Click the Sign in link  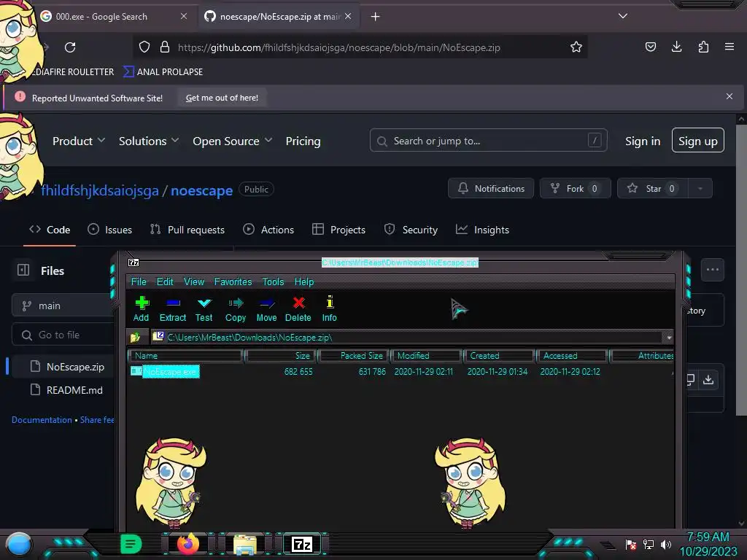click(643, 141)
